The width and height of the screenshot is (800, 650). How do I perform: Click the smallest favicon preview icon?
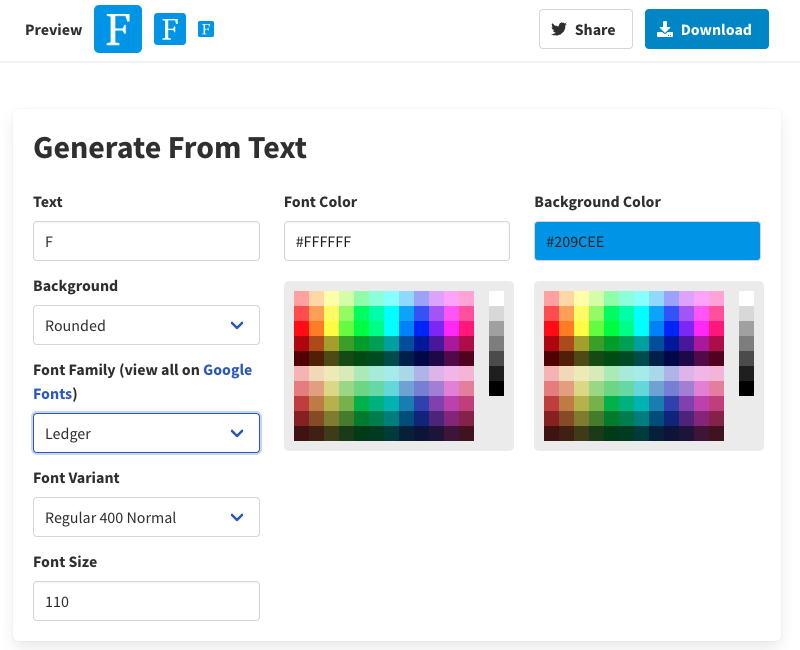[x=207, y=29]
